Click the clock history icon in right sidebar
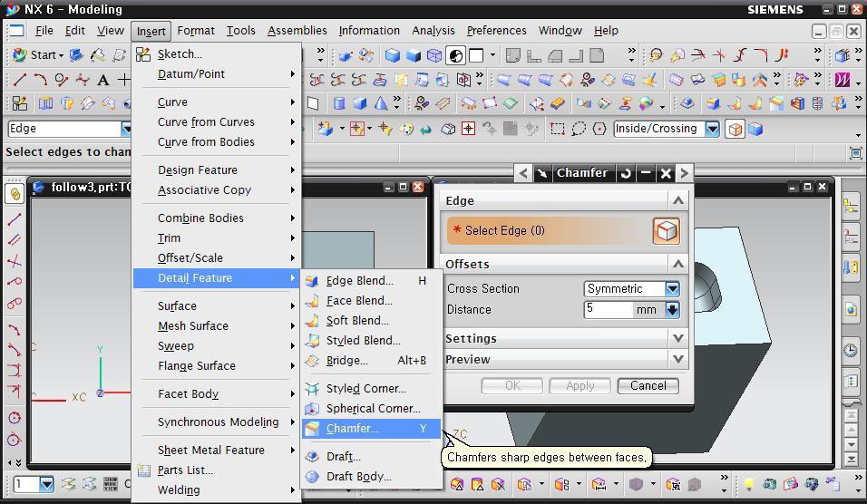This screenshot has width=867, height=504. point(851,351)
